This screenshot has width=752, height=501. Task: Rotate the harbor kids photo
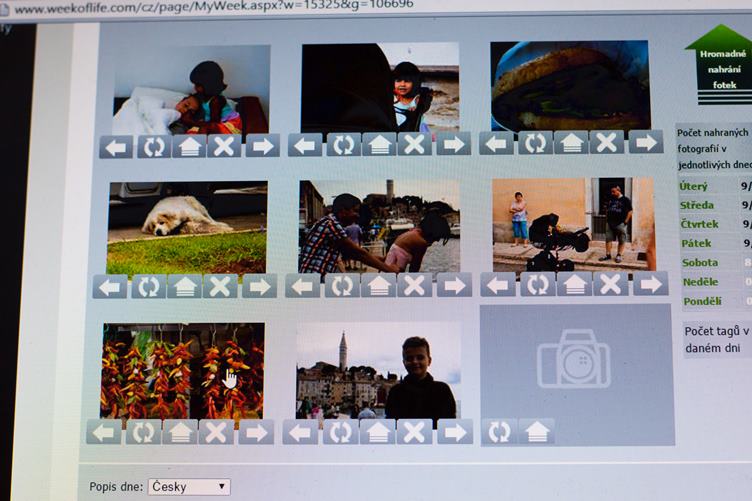pyautogui.click(x=342, y=285)
